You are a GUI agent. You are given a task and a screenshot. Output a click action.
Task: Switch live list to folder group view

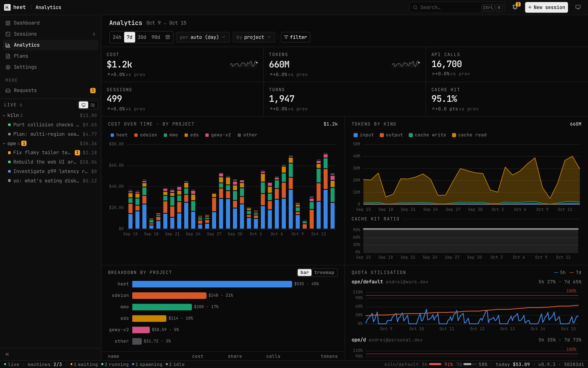[93, 105]
